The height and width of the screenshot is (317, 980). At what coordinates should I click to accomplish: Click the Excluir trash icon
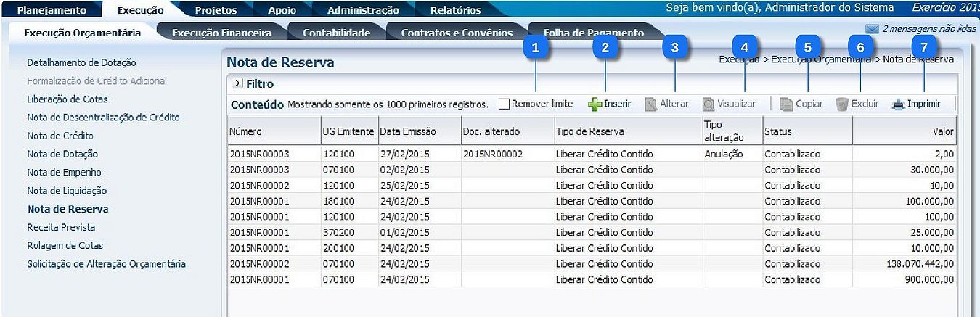coord(842,104)
